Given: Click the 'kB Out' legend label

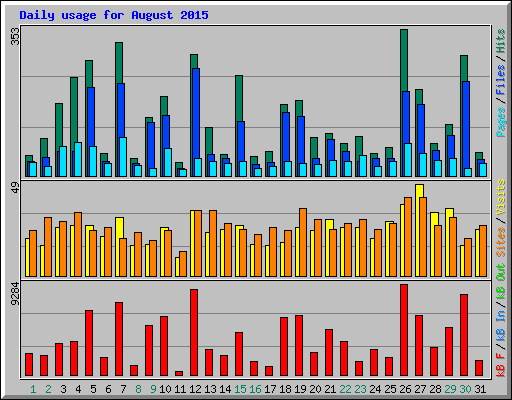Looking at the screenshot, I should [501, 281].
